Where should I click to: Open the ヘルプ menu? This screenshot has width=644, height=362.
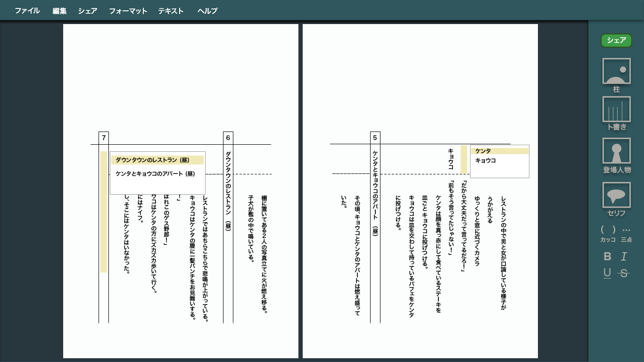(x=207, y=11)
